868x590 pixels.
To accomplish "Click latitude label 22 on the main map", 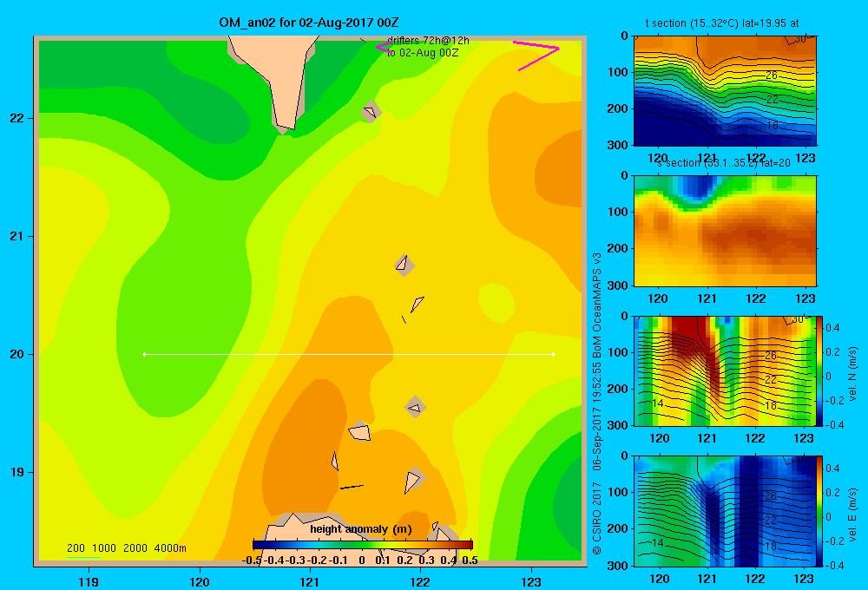I will [x=17, y=119].
